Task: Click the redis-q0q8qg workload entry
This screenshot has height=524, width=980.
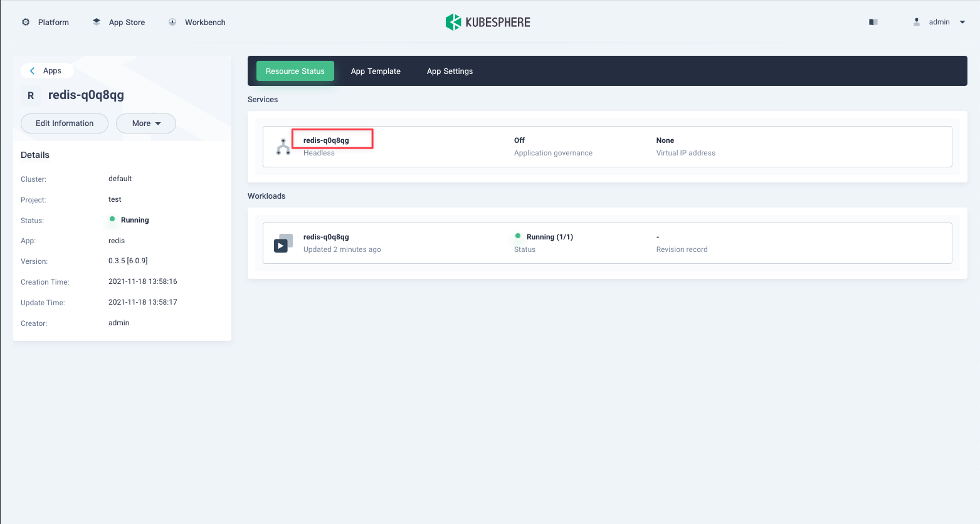Action: (326, 236)
